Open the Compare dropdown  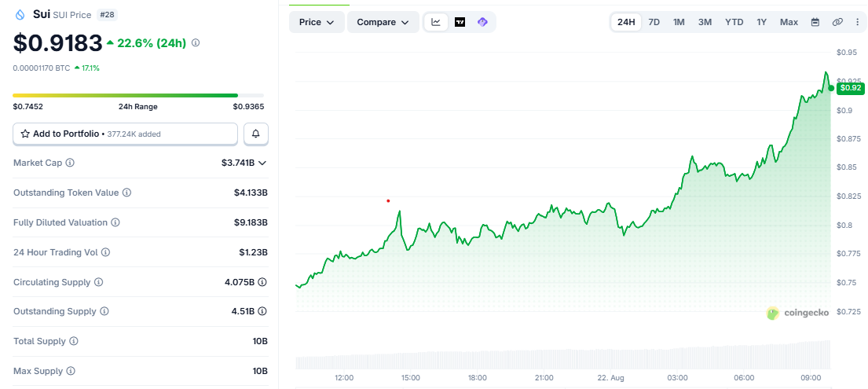383,22
